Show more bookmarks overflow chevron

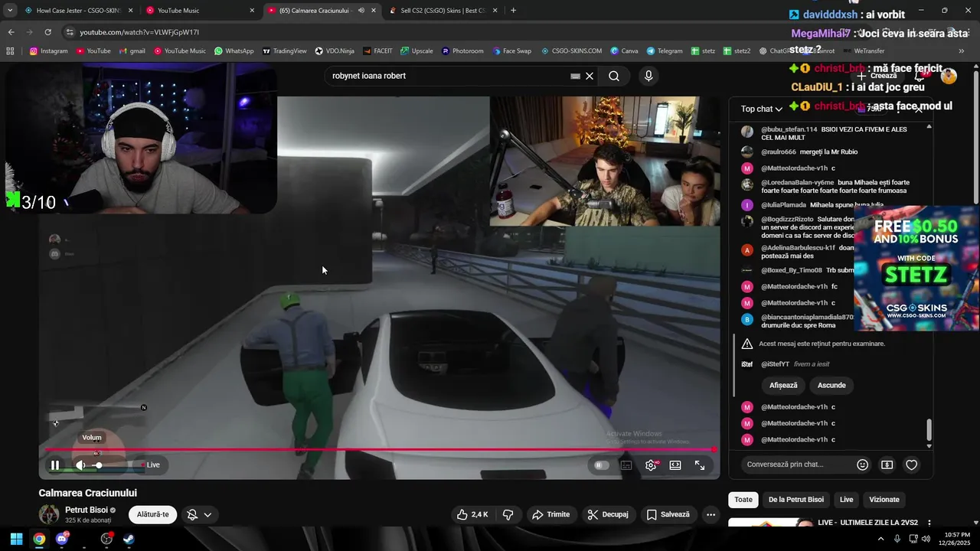click(x=962, y=51)
